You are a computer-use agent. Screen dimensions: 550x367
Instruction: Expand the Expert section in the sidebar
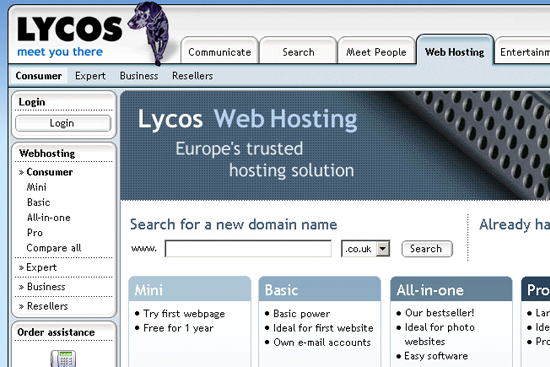pyautogui.click(x=38, y=267)
